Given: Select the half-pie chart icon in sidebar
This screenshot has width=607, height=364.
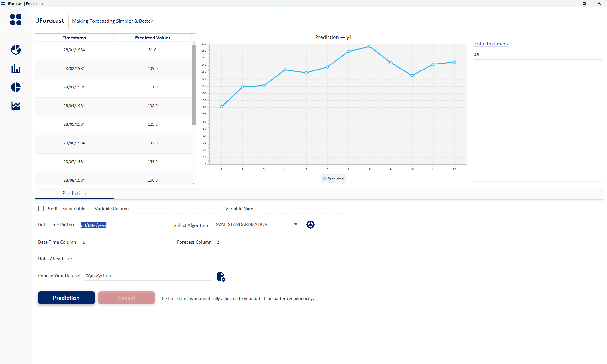Looking at the screenshot, I should (x=15, y=87).
